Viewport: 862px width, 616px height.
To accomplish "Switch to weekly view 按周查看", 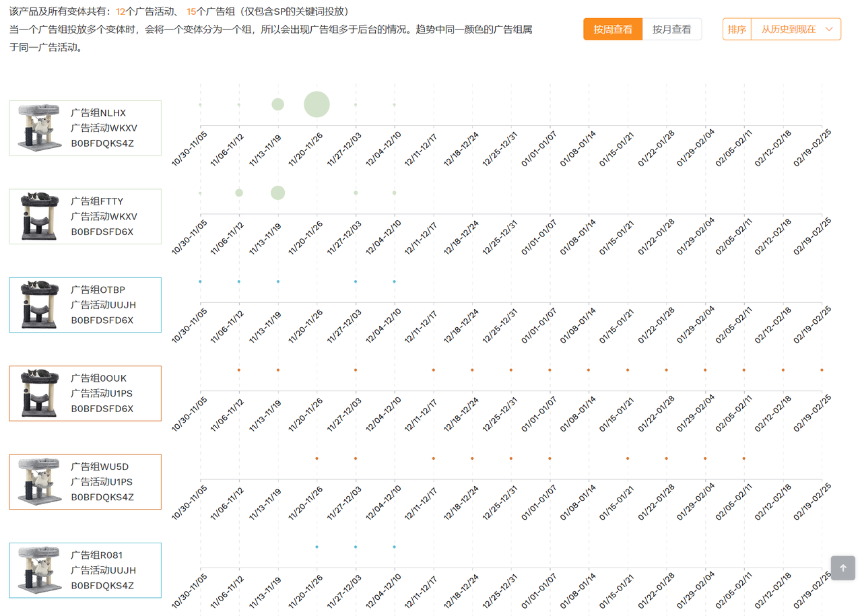I will pos(613,29).
